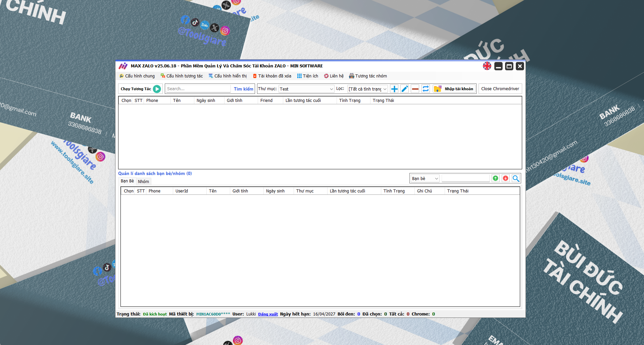Viewport: 644px width, 345px height.
Task: Click the Đăng xuất logout link
Action: tap(268, 314)
